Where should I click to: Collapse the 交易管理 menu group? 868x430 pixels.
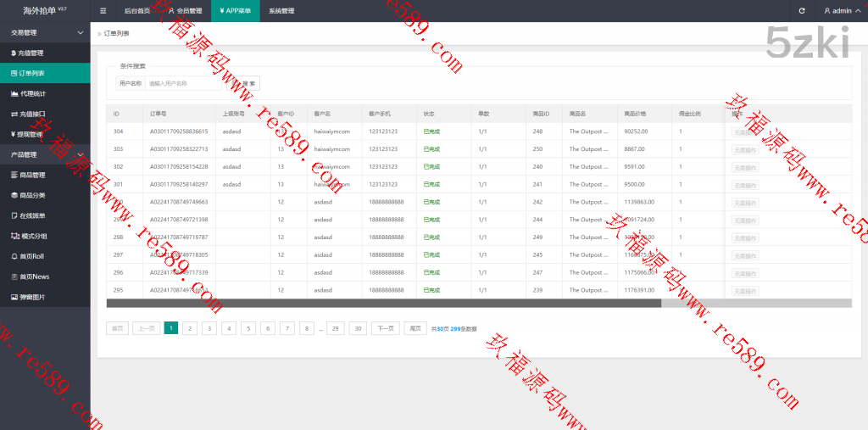(45, 32)
